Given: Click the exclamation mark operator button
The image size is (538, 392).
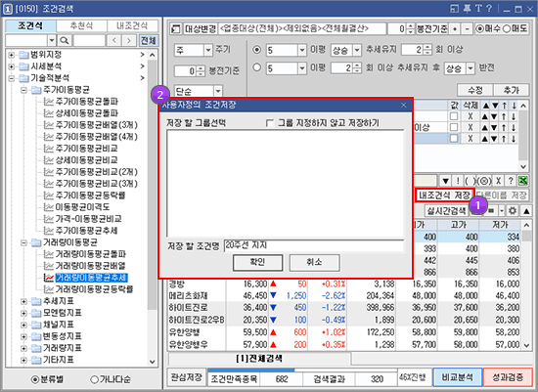Looking at the screenshot, I should point(458,181).
